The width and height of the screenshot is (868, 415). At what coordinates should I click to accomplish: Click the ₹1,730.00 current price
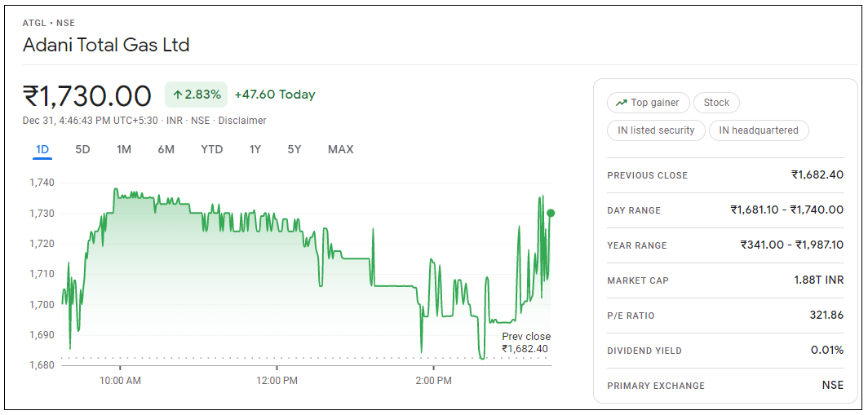pyautogui.click(x=87, y=95)
